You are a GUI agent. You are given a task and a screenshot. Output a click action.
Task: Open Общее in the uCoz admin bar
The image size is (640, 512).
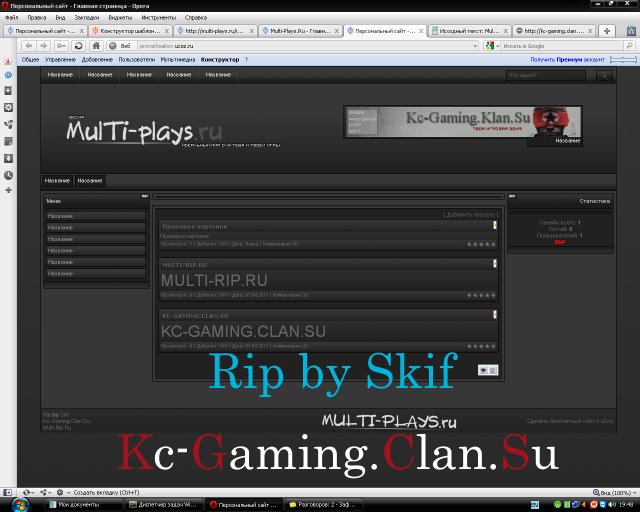click(x=30, y=60)
